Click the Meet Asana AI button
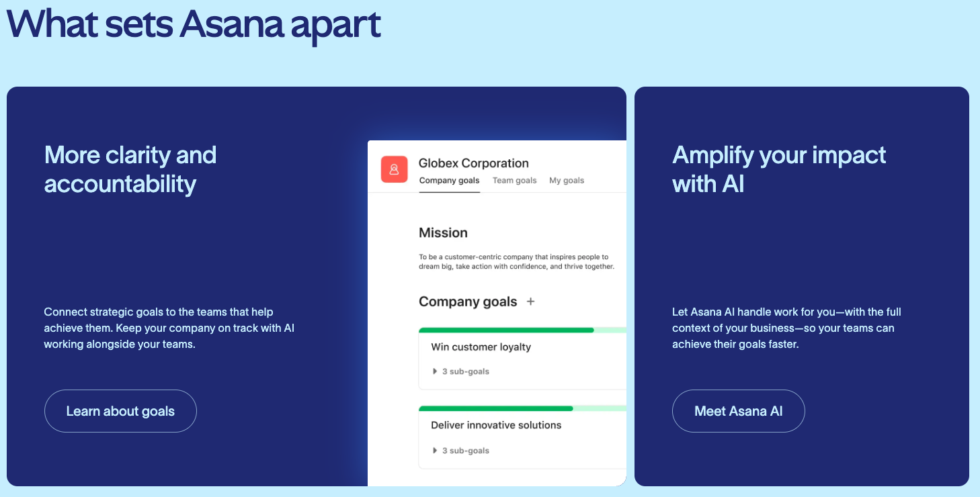The height and width of the screenshot is (497, 980). pos(738,411)
